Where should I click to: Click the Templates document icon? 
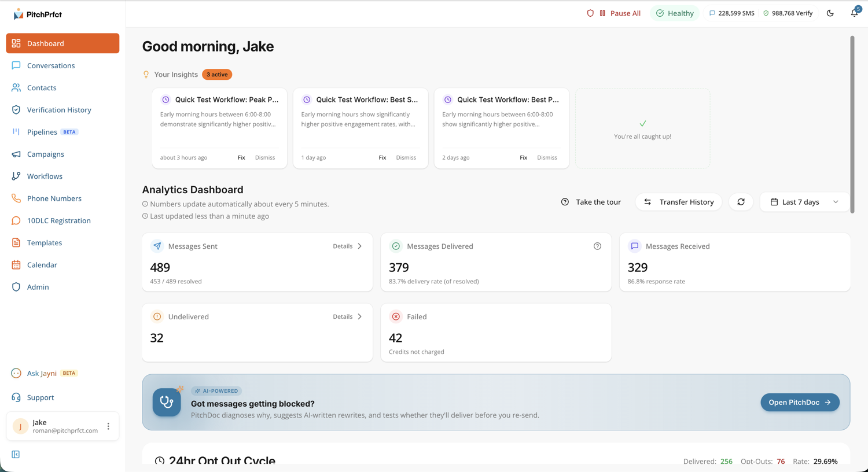click(16, 243)
